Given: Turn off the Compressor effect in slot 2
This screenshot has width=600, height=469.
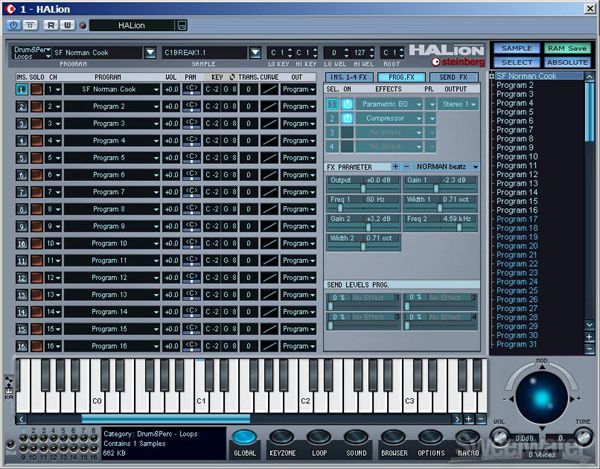Looking at the screenshot, I should click(x=348, y=118).
